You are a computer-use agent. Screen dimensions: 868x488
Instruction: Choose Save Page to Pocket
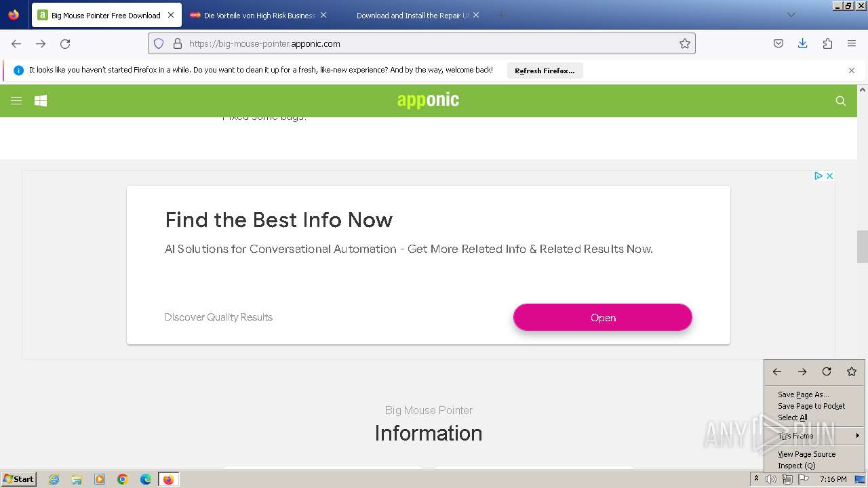814,406
